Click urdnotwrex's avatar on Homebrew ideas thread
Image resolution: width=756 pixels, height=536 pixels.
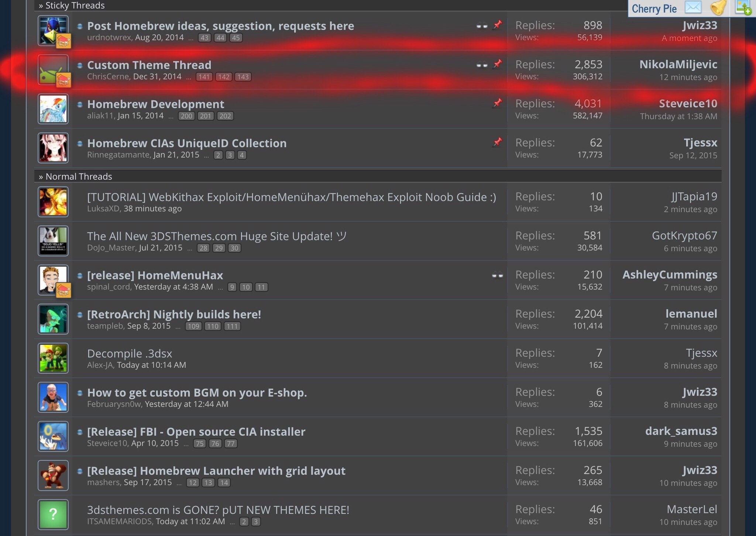(53, 31)
